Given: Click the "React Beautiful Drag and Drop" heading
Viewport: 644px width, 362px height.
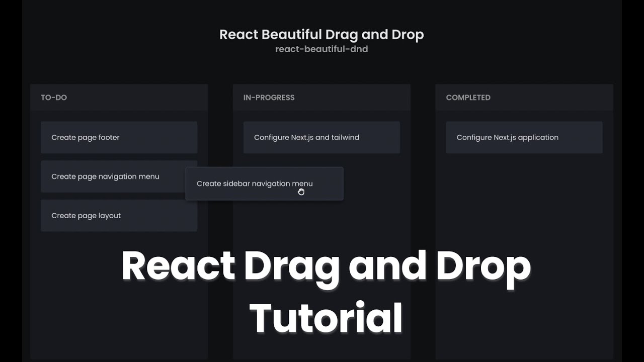Looking at the screenshot, I should 321,35.
